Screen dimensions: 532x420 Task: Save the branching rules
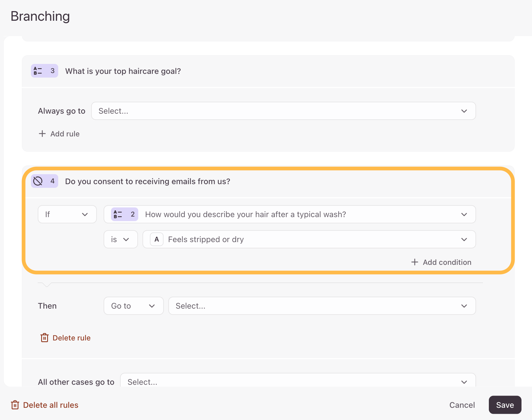tap(505, 405)
